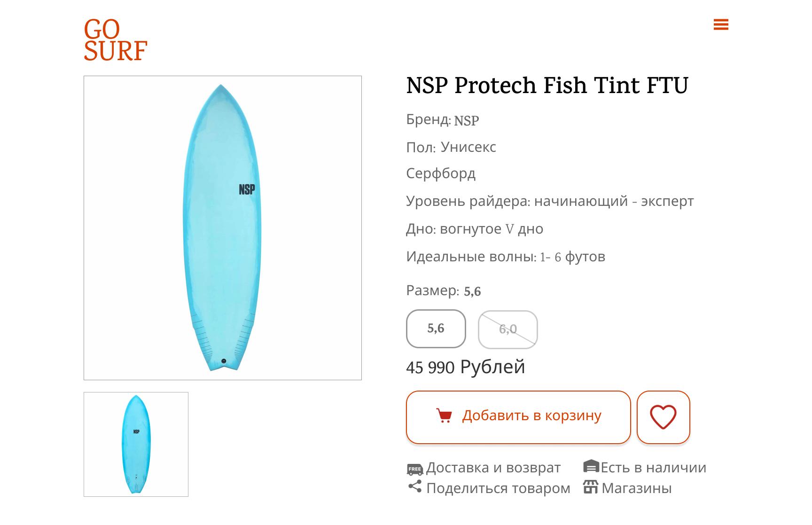Add the board to favorites with the heart
The image size is (812, 525).
click(x=663, y=417)
